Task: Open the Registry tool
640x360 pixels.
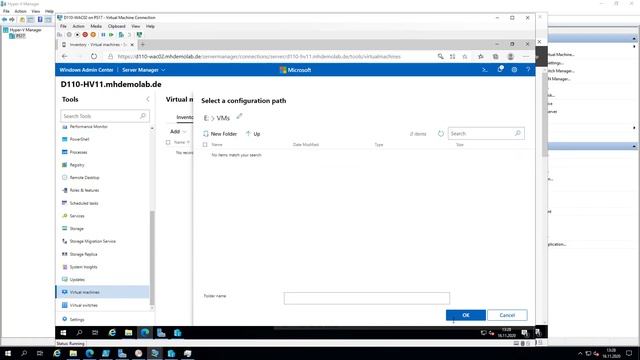Action: [x=77, y=164]
